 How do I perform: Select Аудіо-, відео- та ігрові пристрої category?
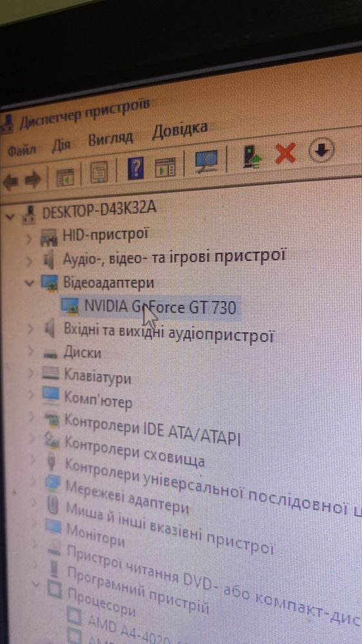pos(174,257)
